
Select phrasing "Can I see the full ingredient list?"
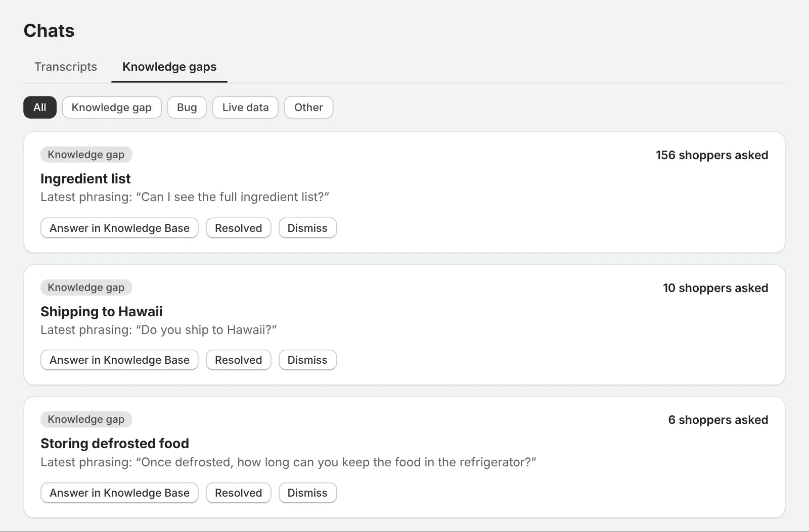tap(233, 197)
